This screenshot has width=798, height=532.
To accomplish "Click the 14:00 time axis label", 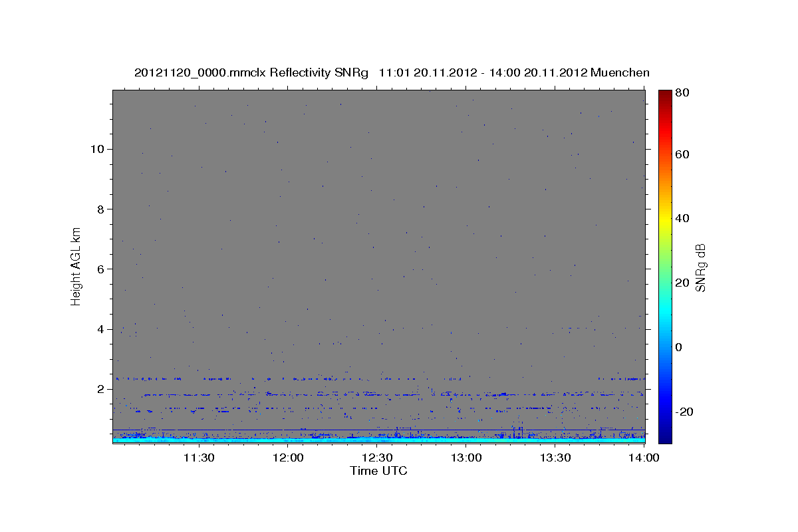I will point(644,458).
